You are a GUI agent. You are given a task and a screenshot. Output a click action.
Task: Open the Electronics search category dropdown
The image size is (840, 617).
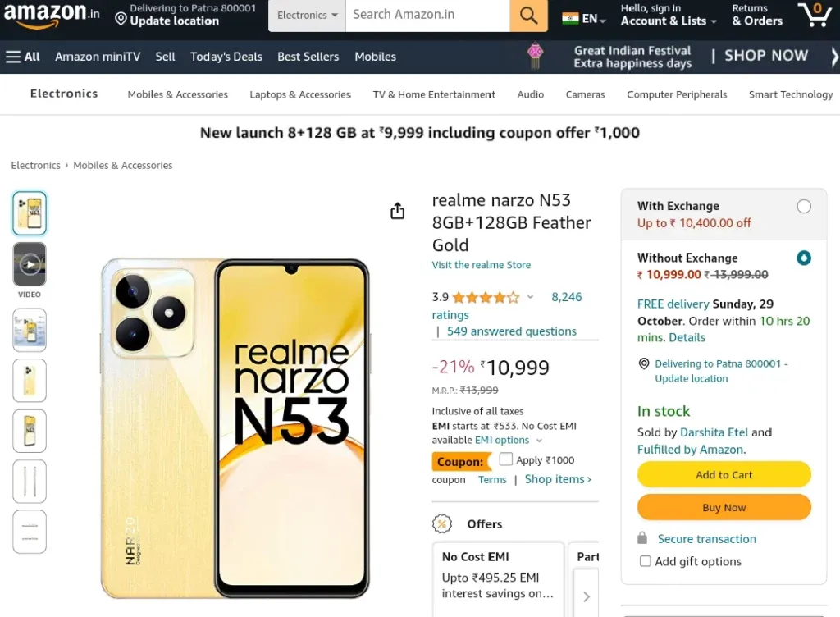coord(307,15)
